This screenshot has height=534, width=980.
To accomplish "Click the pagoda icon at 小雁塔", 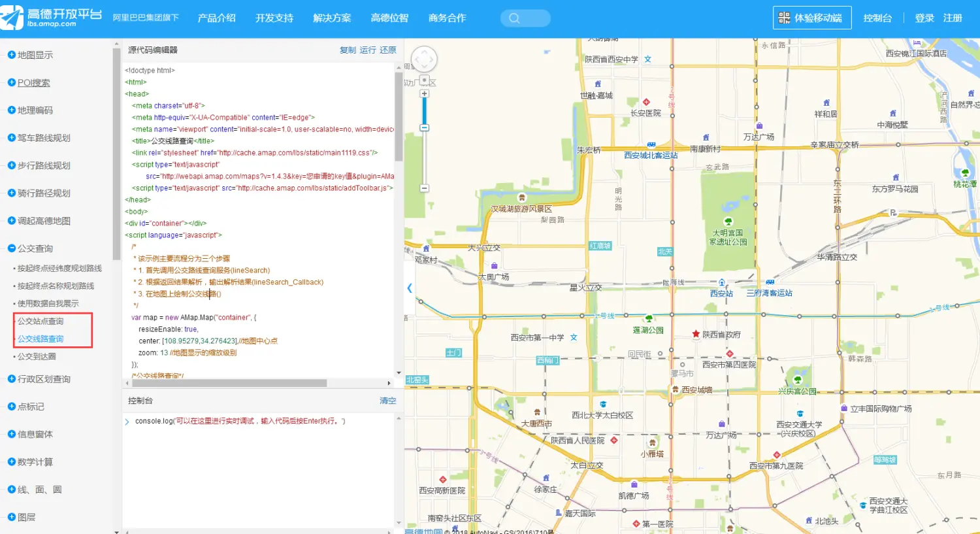I will tap(652, 442).
